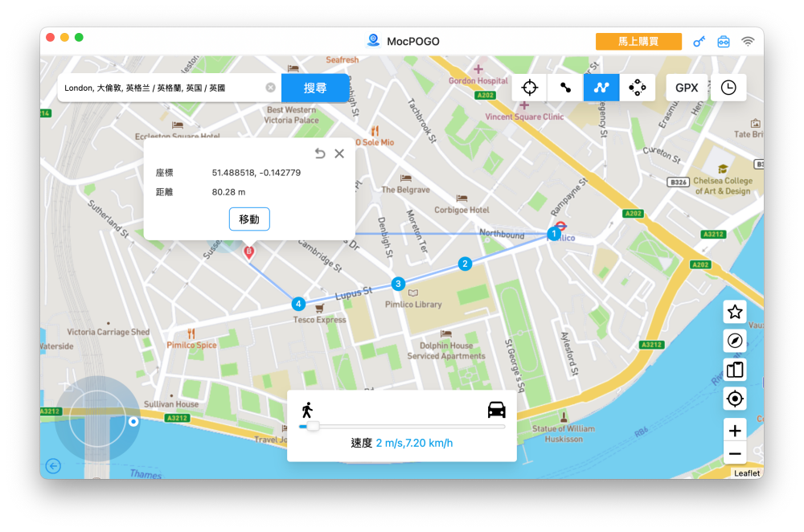
Task: Click the red destination pin marker
Action: pos(248,252)
